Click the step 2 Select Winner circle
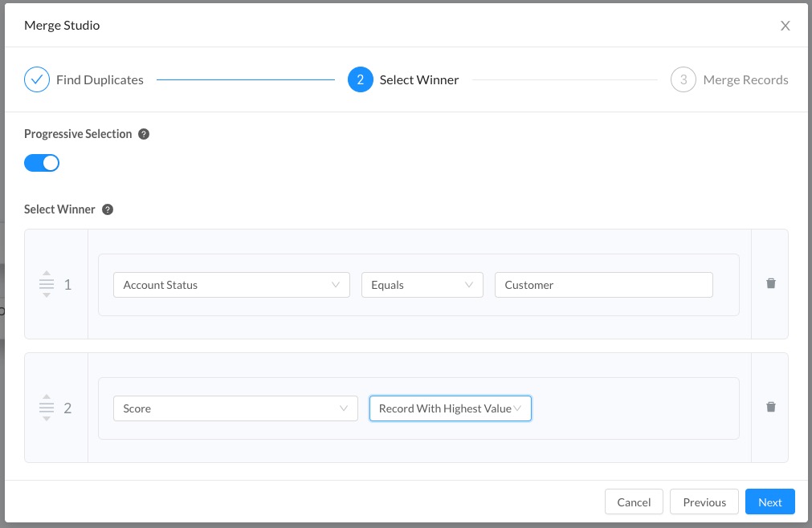Viewport: 812px width, 528px height. tap(361, 79)
